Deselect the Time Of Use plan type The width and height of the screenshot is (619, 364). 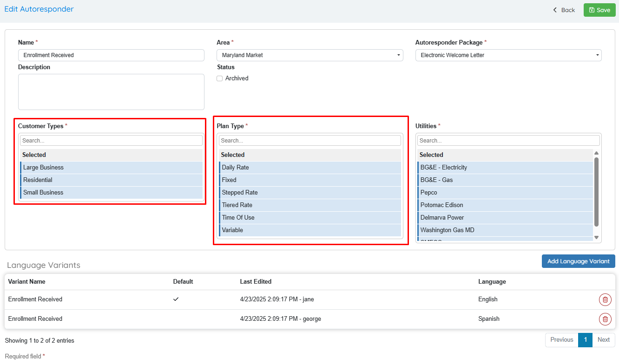pos(309,218)
